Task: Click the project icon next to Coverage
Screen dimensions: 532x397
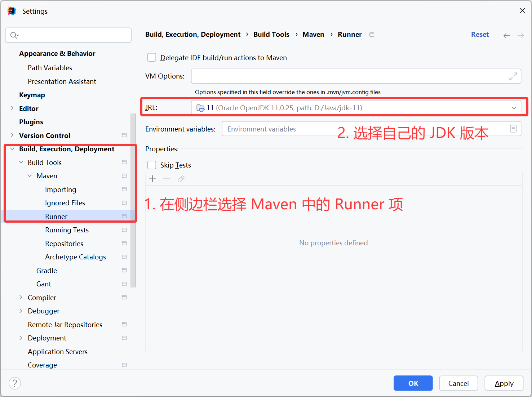Action: pos(124,365)
